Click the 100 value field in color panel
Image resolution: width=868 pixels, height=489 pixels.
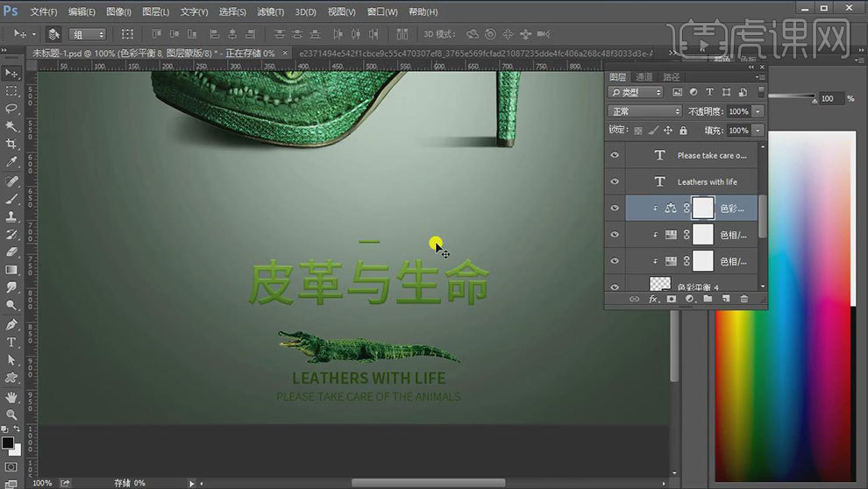831,98
